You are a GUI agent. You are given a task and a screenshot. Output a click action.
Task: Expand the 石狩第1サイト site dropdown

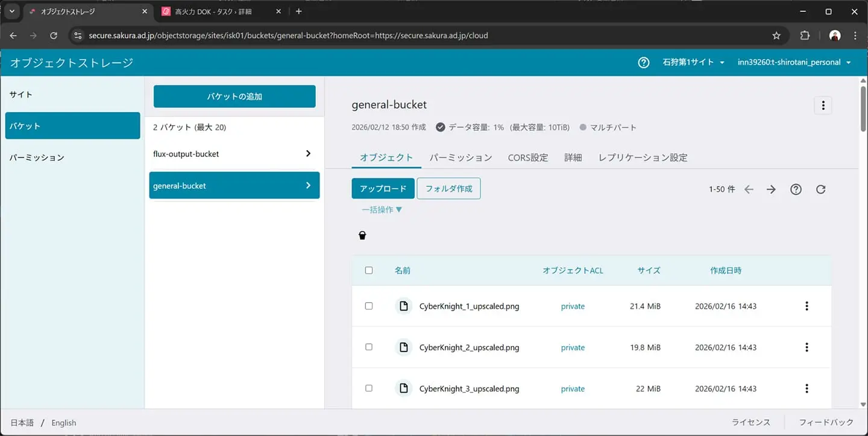point(693,63)
